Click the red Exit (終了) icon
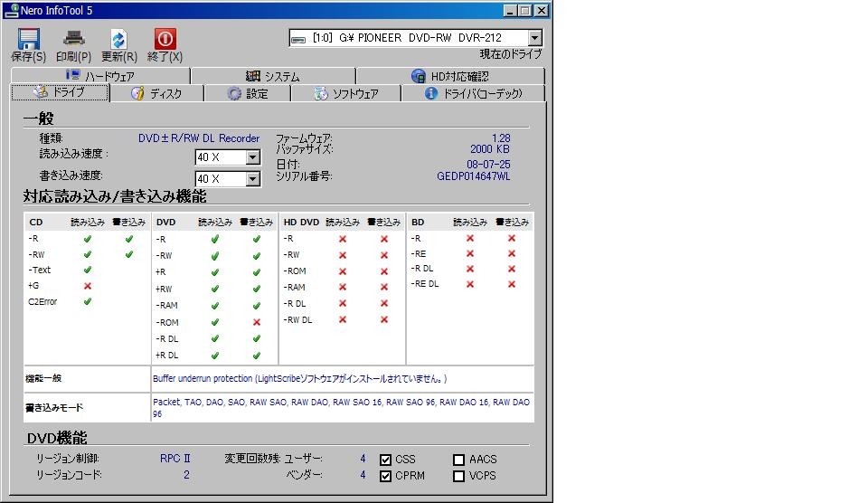Viewport: 868px width, 503px height. (165, 39)
